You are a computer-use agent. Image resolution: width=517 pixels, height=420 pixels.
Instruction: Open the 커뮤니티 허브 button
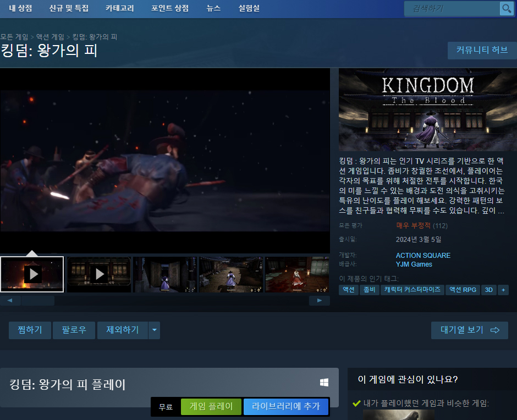482,50
